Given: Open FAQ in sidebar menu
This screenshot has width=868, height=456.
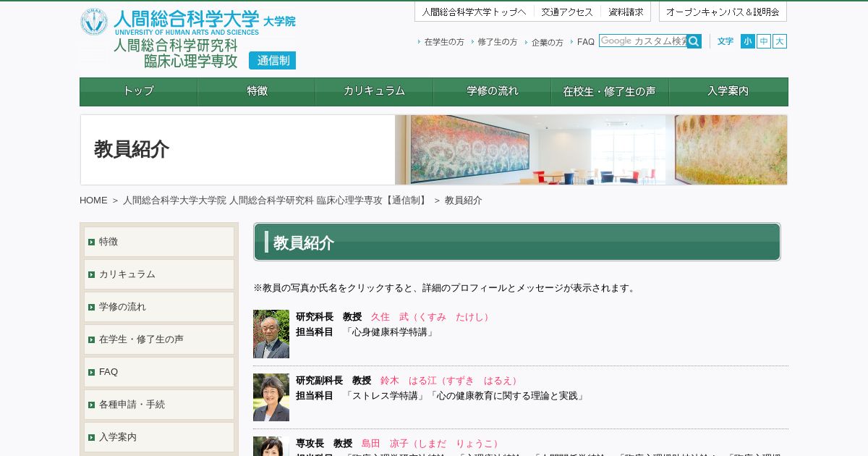Looking at the screenshot, I should (159, 372).
